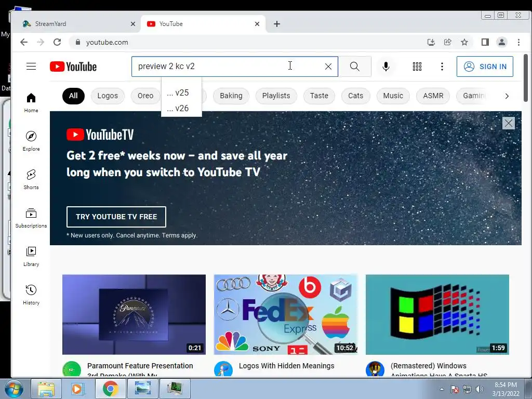Open Windows Media Player from taskbar

tap(78, 389)
